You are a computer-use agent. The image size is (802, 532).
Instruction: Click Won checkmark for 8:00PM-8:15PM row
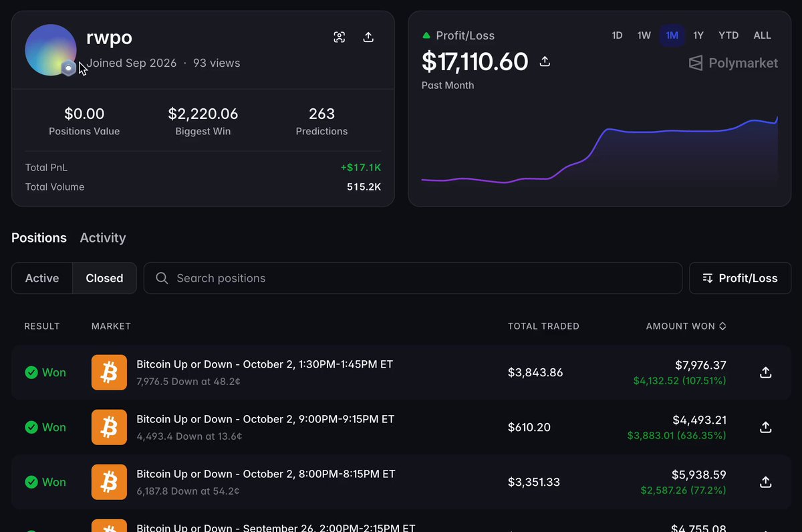pyautogui.click(x=31, y=482)
